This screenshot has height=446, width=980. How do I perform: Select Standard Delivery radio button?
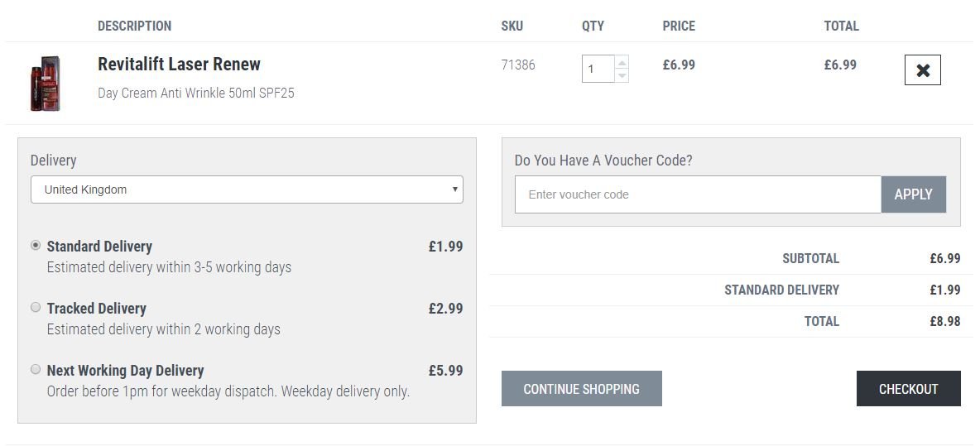[36, 246]
